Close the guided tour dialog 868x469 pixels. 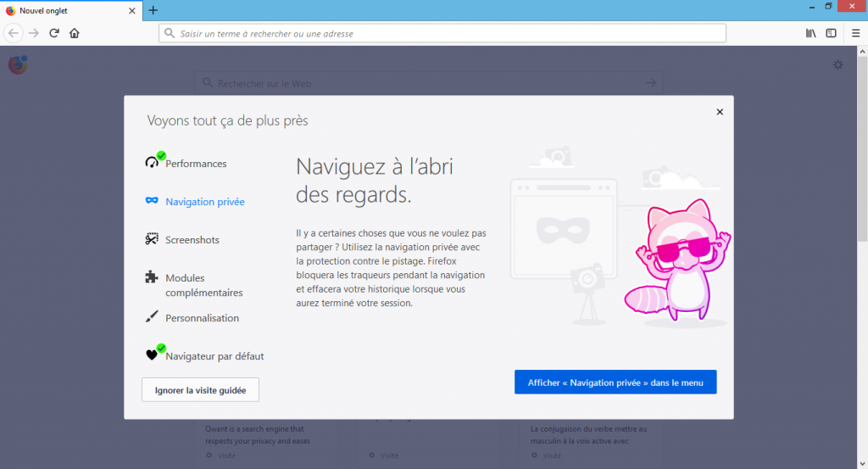pyautogui.click(x=720, y=112)
